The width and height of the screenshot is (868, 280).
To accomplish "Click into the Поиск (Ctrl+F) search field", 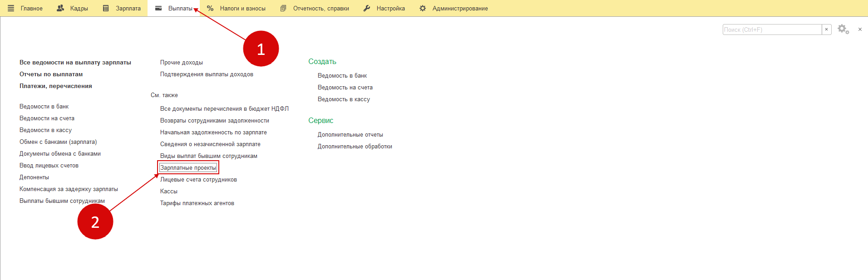I will coord(772,29).
